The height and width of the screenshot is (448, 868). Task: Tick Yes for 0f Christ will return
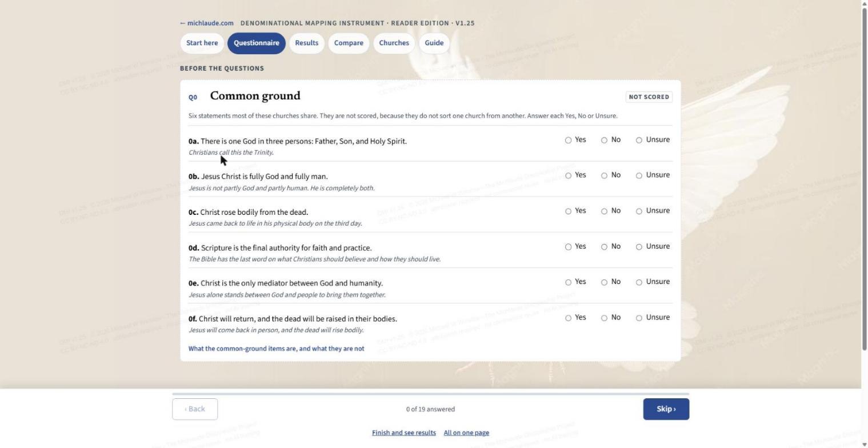pyautogui.click(x=569, y=318)
